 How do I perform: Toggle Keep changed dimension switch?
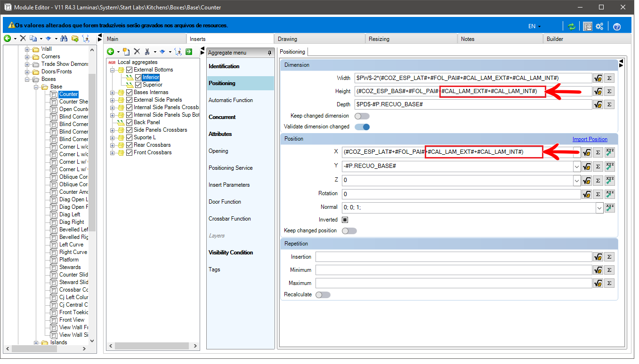(x=362, y=116)
